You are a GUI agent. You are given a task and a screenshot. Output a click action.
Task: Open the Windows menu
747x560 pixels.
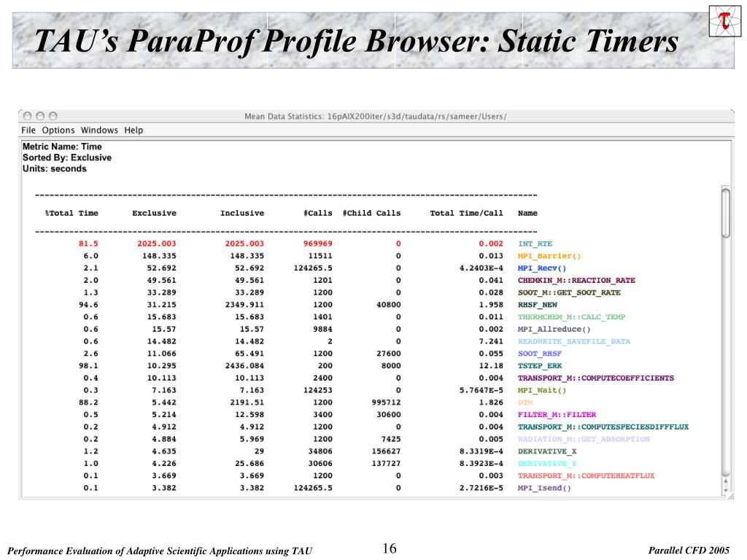[x=99, y=130]
